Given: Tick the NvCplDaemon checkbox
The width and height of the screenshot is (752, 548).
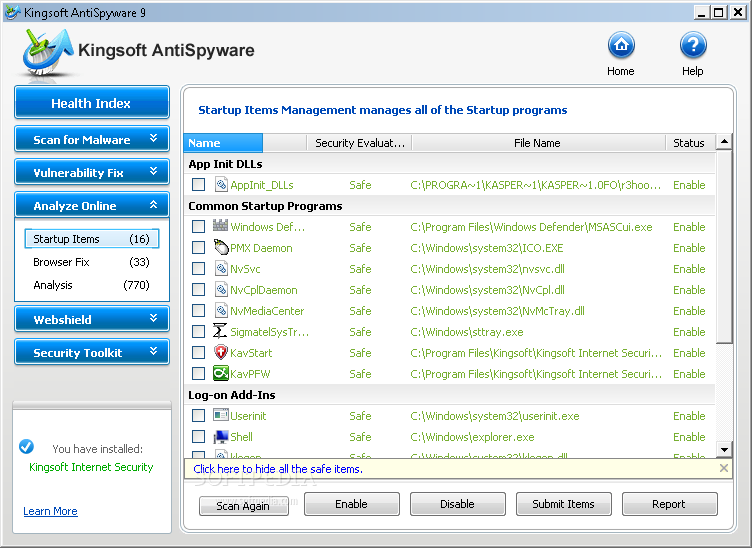Looking at the screenshot, I should [x=198, y=290].
